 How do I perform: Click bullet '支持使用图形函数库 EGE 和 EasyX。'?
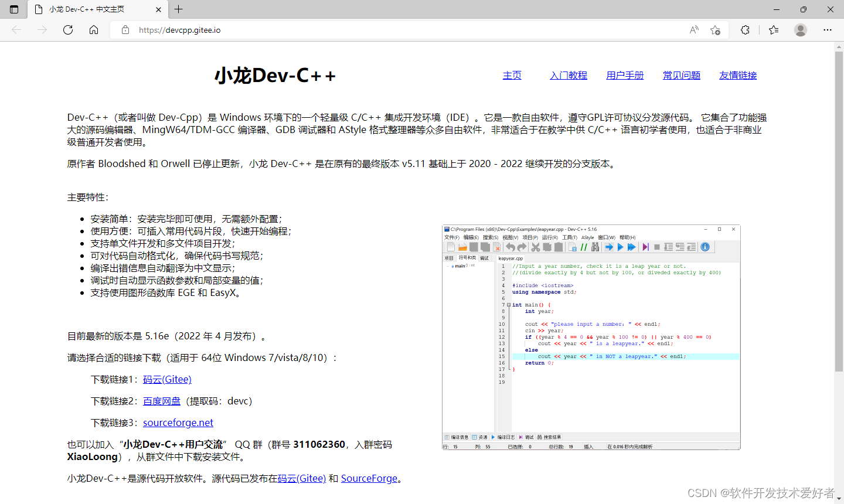point(167,293)
